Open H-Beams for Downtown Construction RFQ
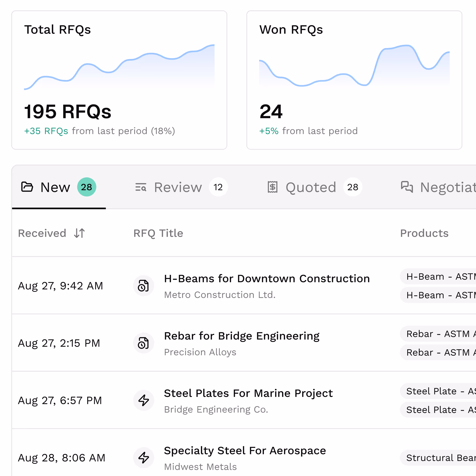Screen dimensions: 476x476 click(267, 279)
